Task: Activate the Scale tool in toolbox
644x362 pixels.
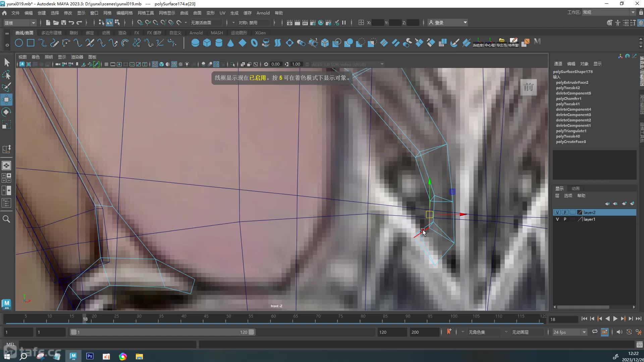Action: pos(7,124)
